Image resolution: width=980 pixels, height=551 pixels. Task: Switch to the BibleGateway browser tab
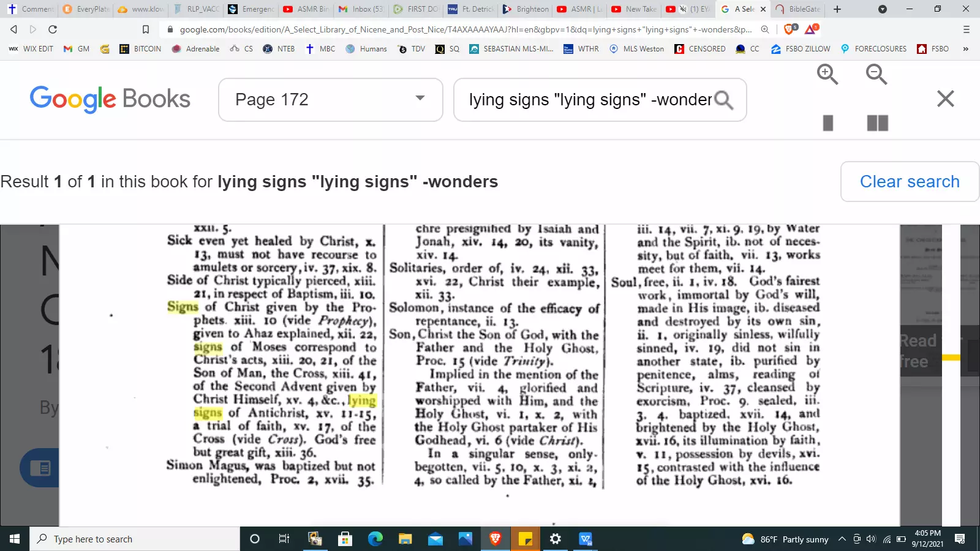[x=798, y=9]
